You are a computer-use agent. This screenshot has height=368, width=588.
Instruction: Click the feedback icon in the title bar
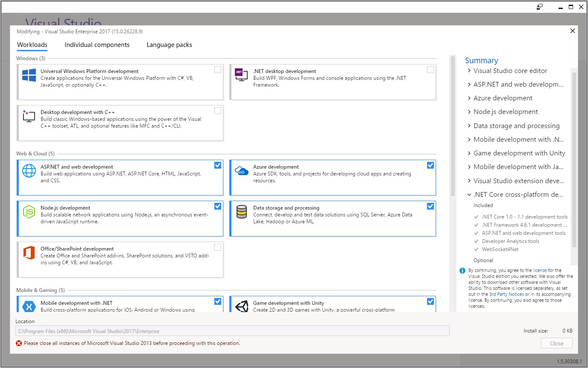click(540, 7)
